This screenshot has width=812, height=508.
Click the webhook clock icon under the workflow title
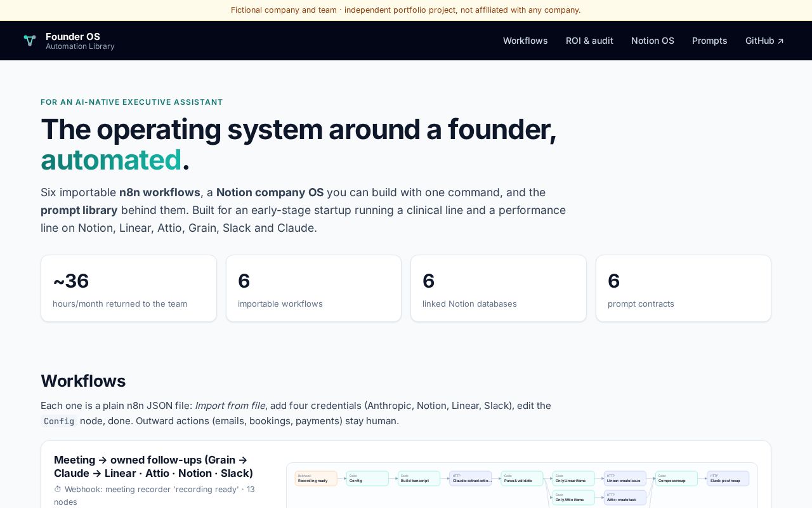(x=58, y=490)
